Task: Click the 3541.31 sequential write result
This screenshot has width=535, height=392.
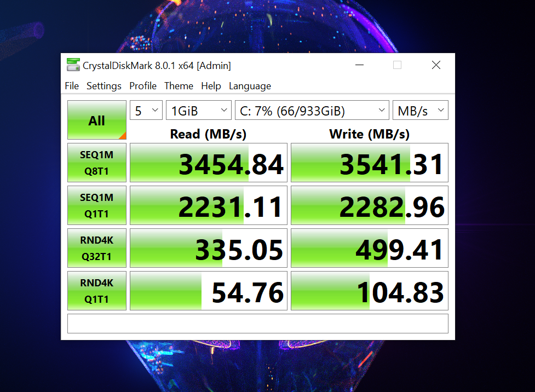Action: (x=370, y=163)
